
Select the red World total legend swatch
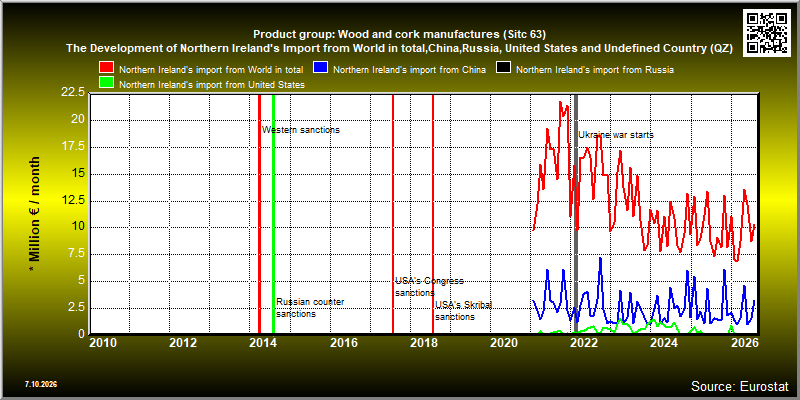[107, 69]
